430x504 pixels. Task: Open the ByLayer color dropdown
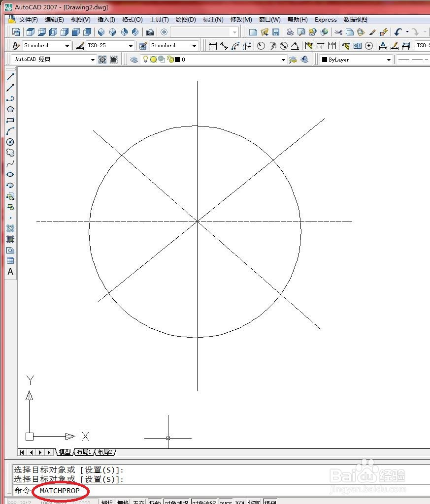point(389,60)
